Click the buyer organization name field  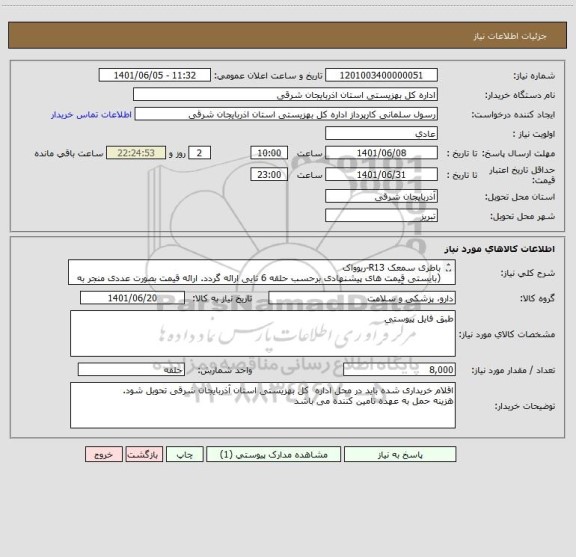(285, 95)
